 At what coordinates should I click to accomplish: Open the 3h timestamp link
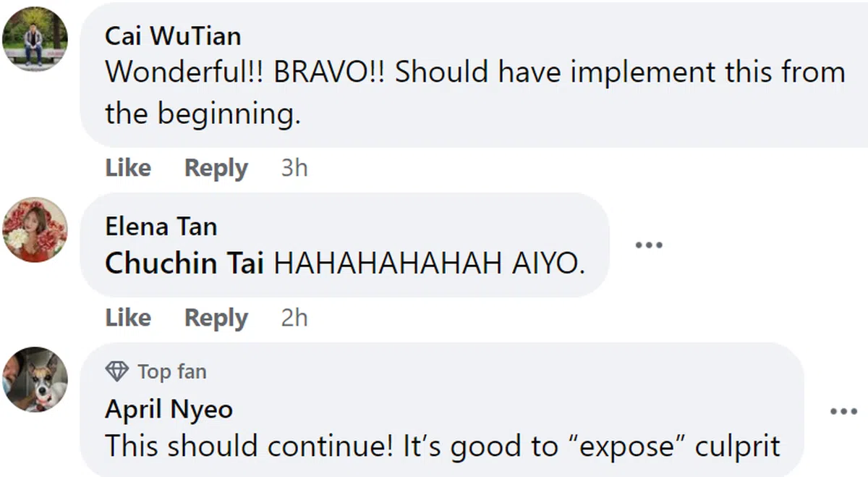click(x=294, y=168)
